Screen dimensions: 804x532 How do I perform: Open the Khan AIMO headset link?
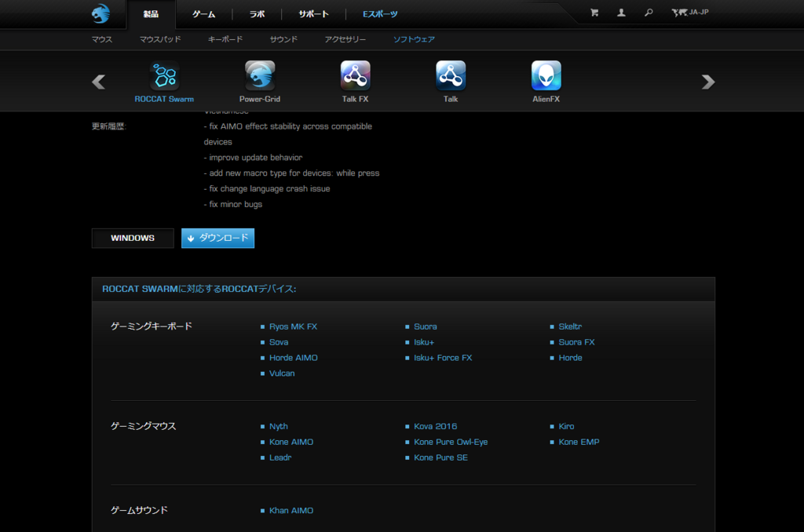pyautogui.click(x=291, y=511)
